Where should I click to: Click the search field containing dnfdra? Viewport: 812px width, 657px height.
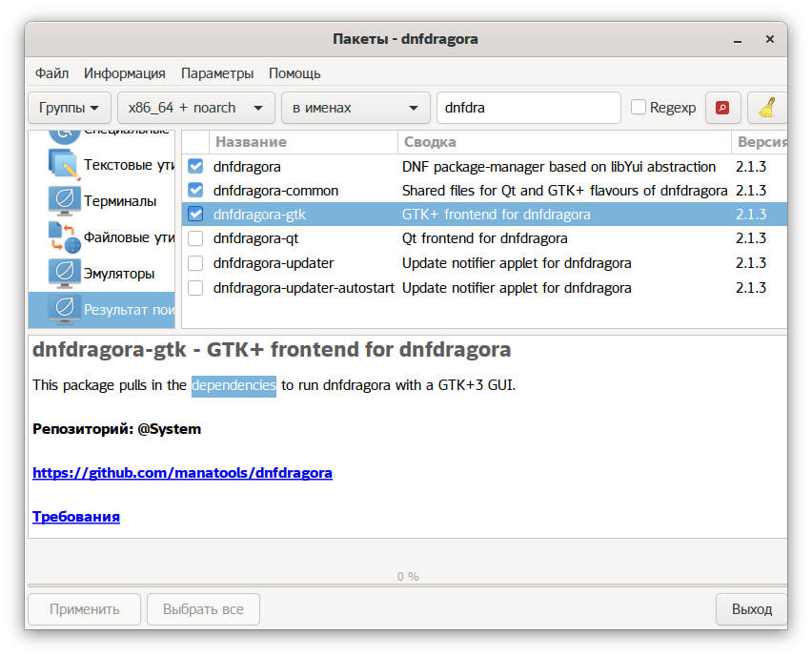[x=529, y=108]
